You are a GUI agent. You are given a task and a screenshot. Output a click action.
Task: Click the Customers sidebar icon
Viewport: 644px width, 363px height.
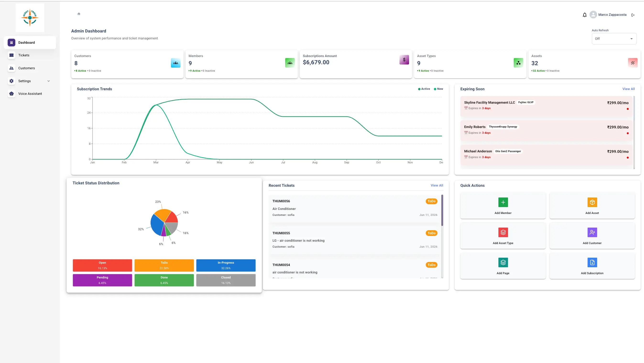click(11, 68)
